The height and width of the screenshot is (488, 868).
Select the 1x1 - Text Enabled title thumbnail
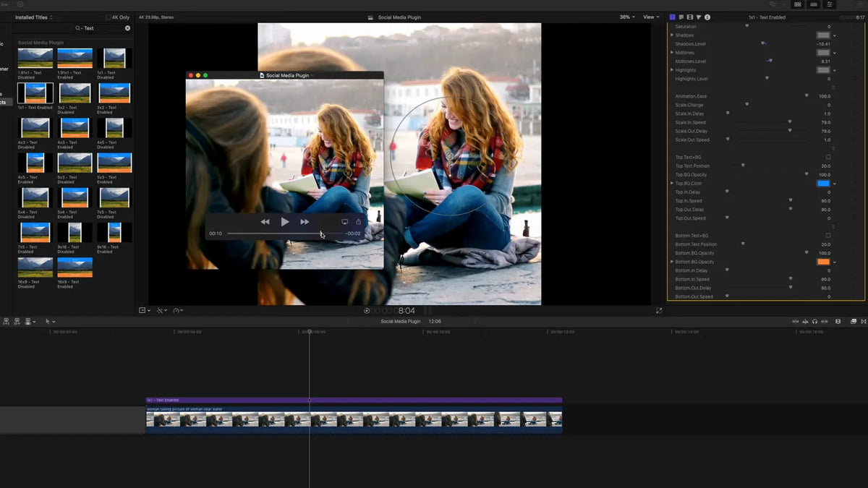point(35,93)
